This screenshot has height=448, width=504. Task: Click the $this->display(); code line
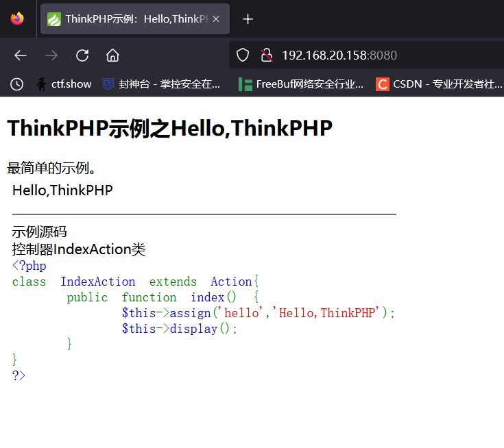[x=180, y=329]
